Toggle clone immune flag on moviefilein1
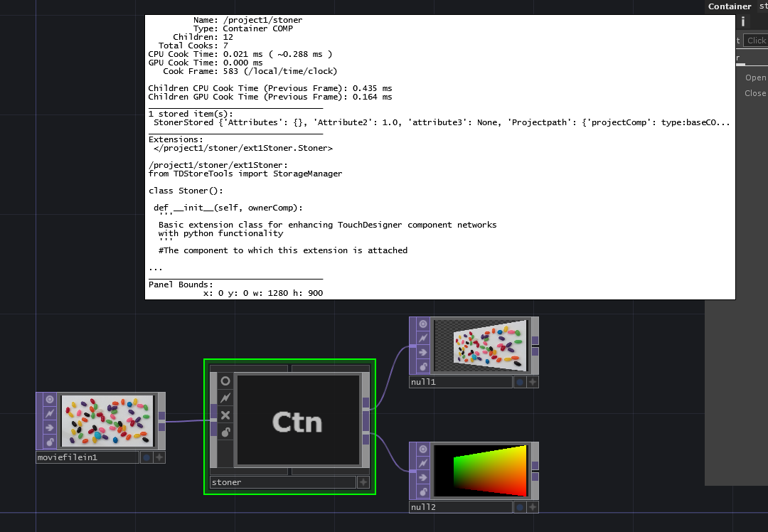768x532 pixels. (x=50, y=414)
